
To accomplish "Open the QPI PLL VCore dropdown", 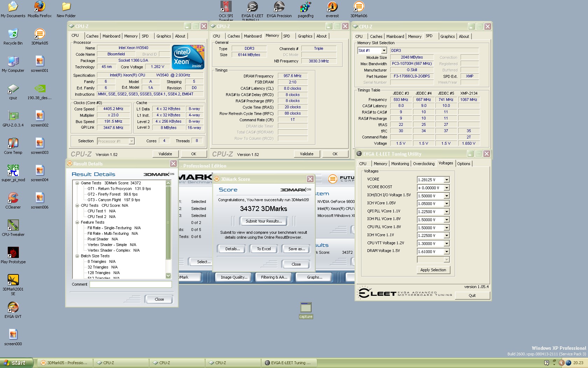I will 447,212.
